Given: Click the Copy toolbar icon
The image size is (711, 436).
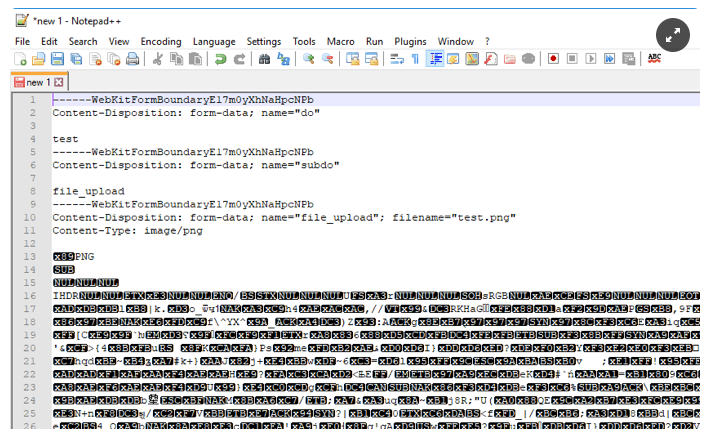Looking at the screenshot, I should [176, 59].
